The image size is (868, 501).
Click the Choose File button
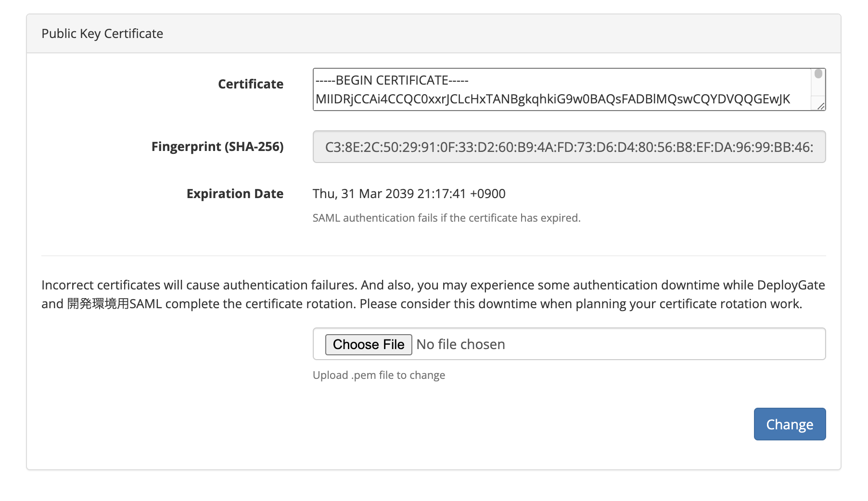[x=369, y=344]
